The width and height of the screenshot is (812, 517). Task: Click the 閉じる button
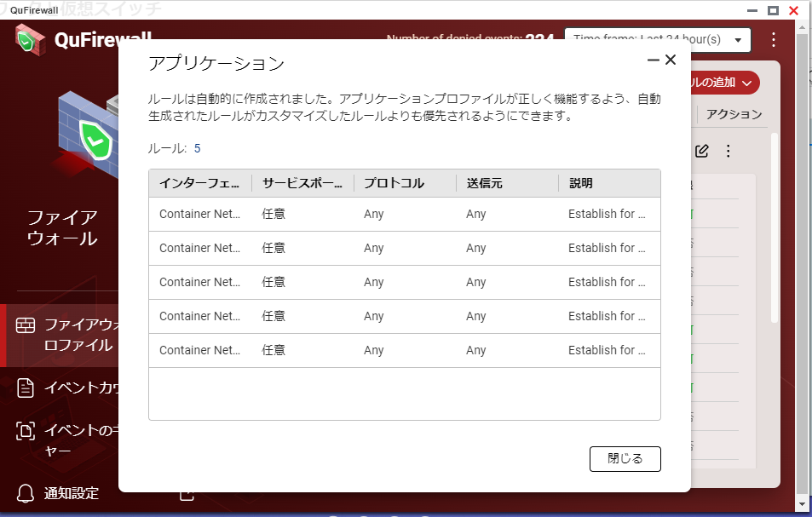click(625, 459)
